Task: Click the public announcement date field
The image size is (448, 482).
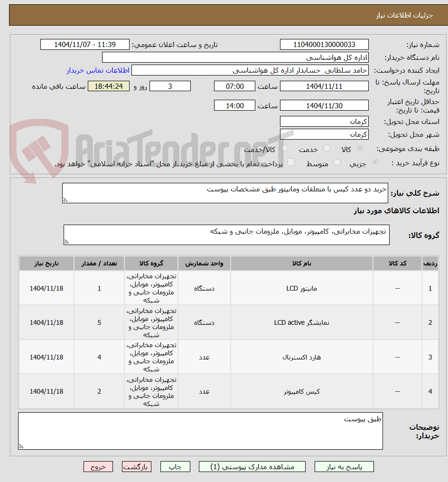Action: coord(85,45)
